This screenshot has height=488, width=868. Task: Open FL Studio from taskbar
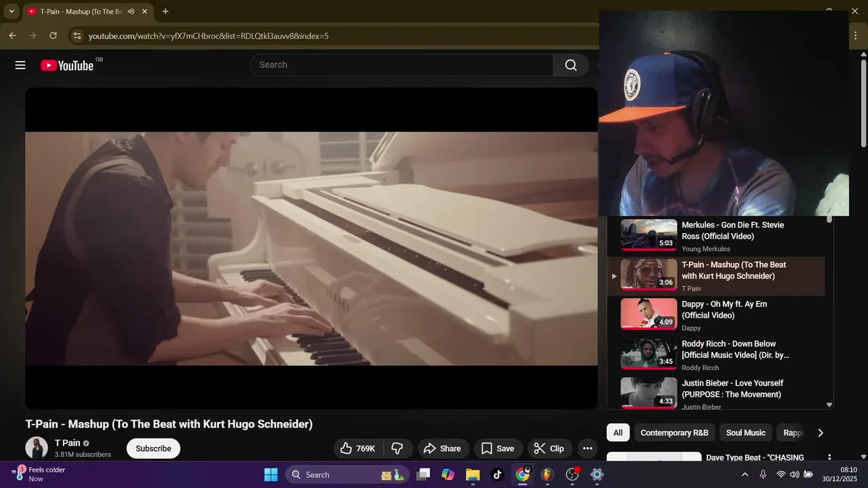[547, 474]
